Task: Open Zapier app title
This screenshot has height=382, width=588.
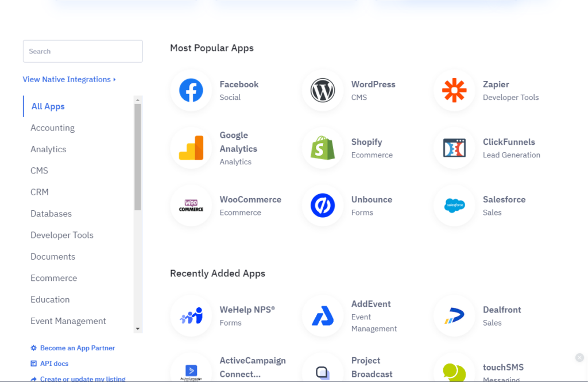Action: click(496, 85)
